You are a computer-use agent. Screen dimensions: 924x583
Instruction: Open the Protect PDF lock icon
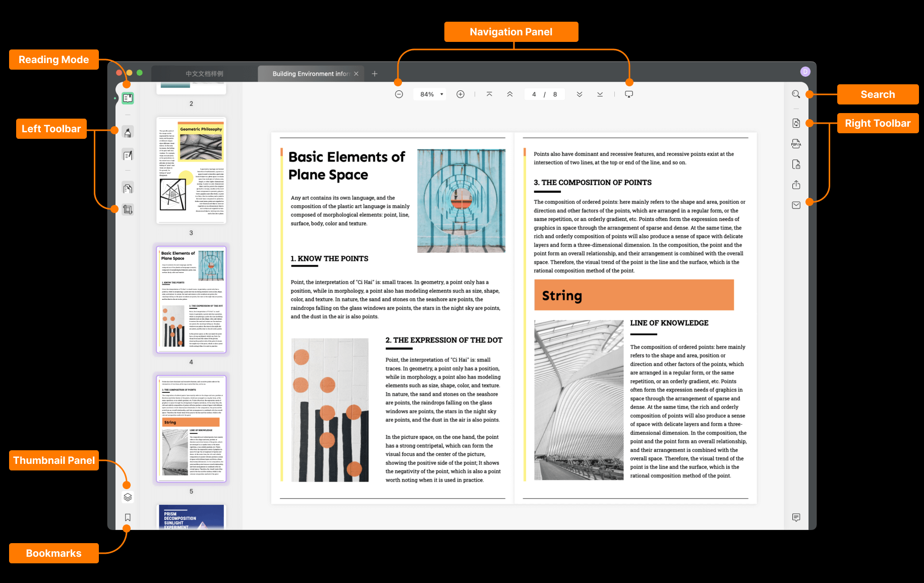pyautogui.click(x=796, y=164)
